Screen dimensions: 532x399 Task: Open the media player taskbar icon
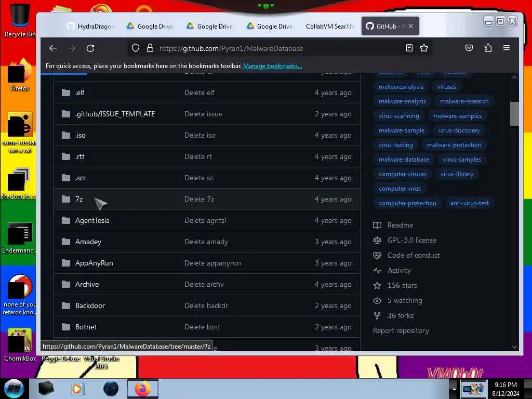tap(77, 389)
